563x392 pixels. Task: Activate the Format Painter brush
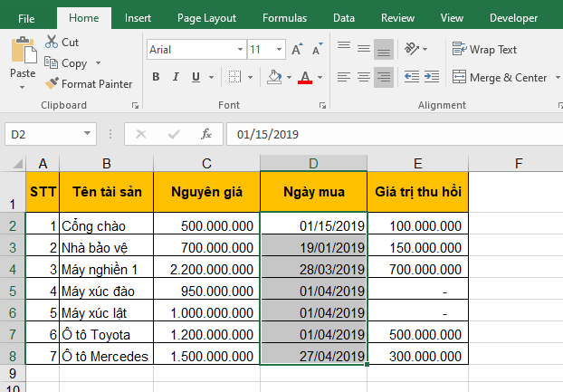coord(52,83)
